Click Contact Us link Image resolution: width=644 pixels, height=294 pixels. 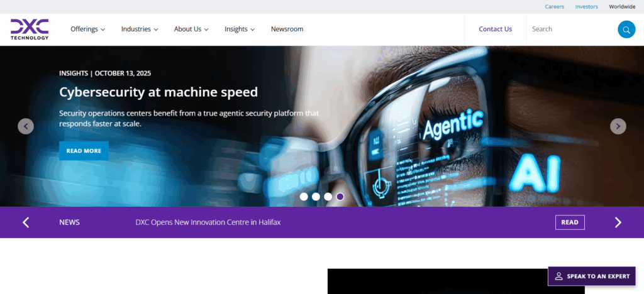pyautogui.click(x=496, y=29)
